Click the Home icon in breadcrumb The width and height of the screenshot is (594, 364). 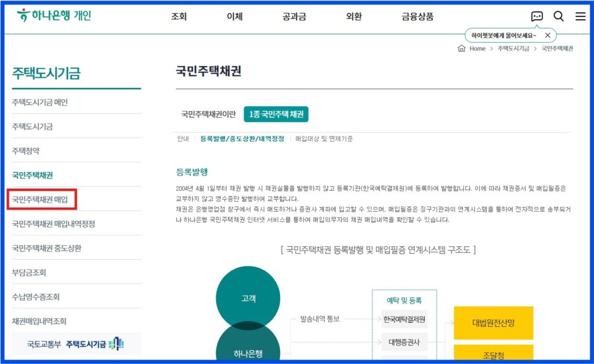pyautogui.click(x=461, y=49)
